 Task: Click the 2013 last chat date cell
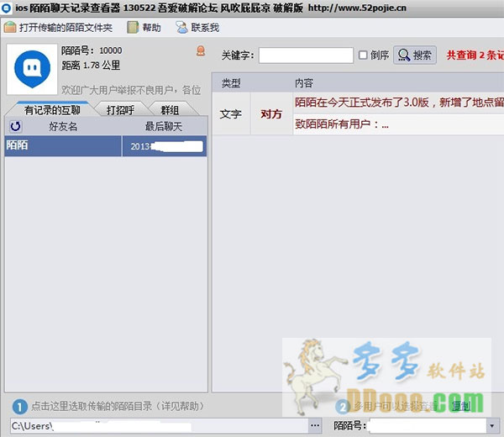165,146
